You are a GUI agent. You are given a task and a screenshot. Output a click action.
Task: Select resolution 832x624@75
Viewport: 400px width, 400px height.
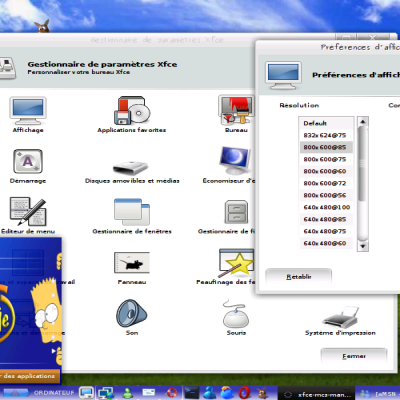click(326, 135)
